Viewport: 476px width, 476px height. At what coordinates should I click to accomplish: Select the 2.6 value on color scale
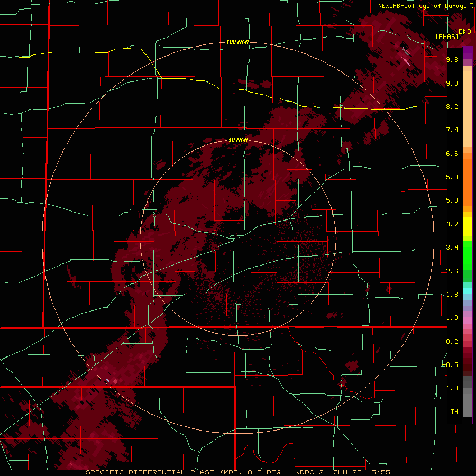[x=452, y=271]
